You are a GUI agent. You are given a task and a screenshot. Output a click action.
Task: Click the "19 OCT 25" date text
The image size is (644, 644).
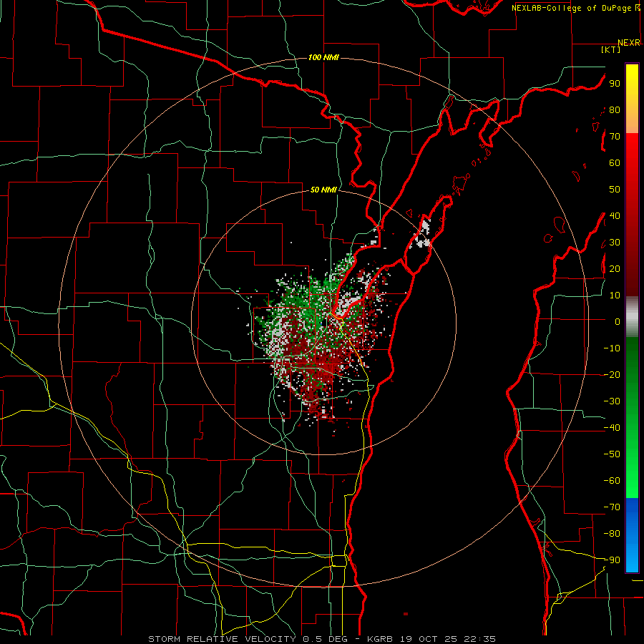[x=429, y=639]
